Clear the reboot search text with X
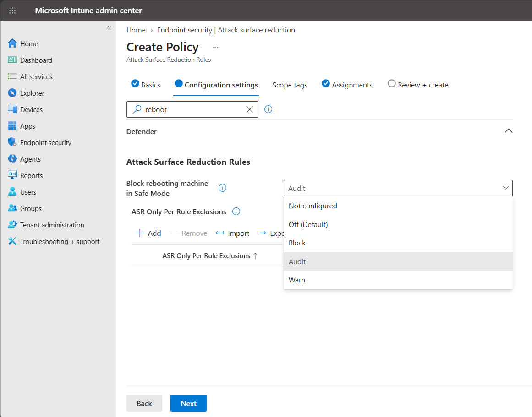The image size is (532, 417). (x=249, y=109)
